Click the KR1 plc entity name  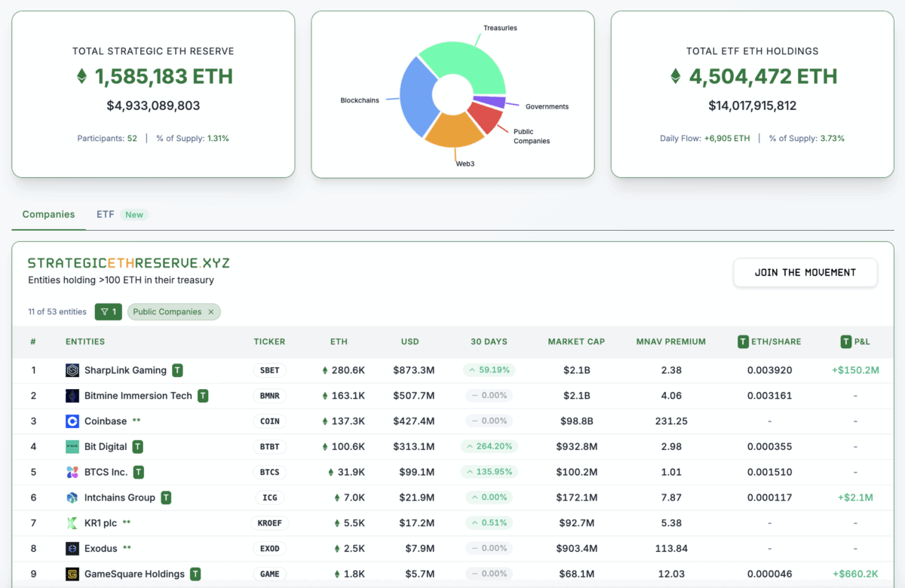100,523
